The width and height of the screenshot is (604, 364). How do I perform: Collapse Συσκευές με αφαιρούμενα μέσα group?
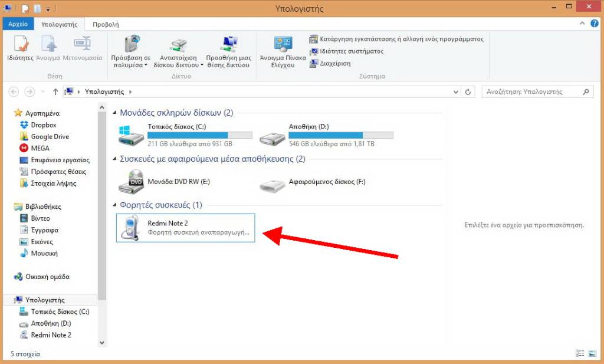(114, 159)
